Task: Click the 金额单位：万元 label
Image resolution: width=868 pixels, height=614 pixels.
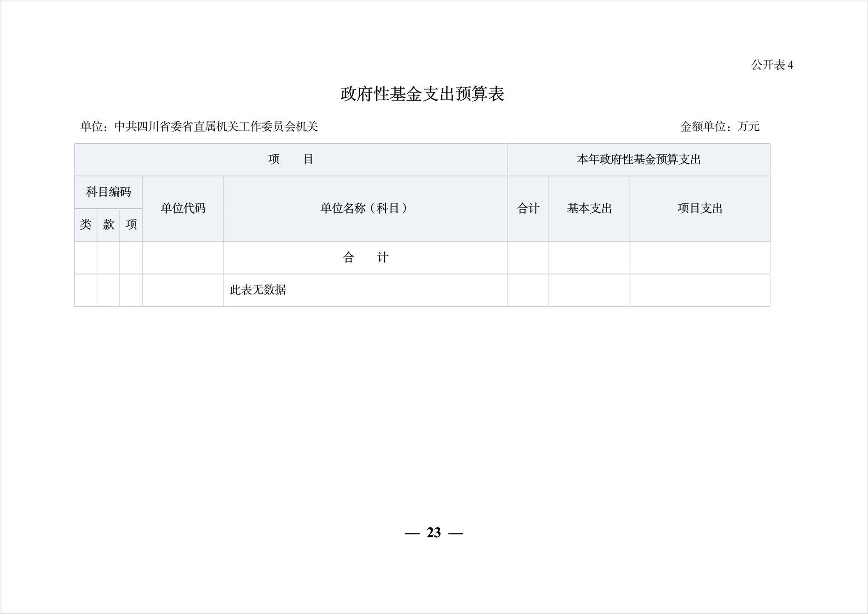Action: (x=720, y=126)
